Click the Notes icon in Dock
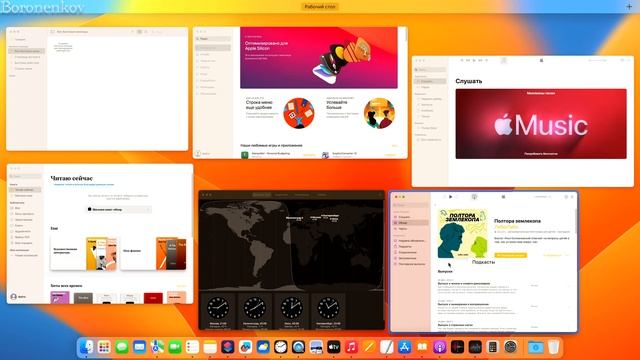Viewport: 640px width, 360px height. point(210,347)
